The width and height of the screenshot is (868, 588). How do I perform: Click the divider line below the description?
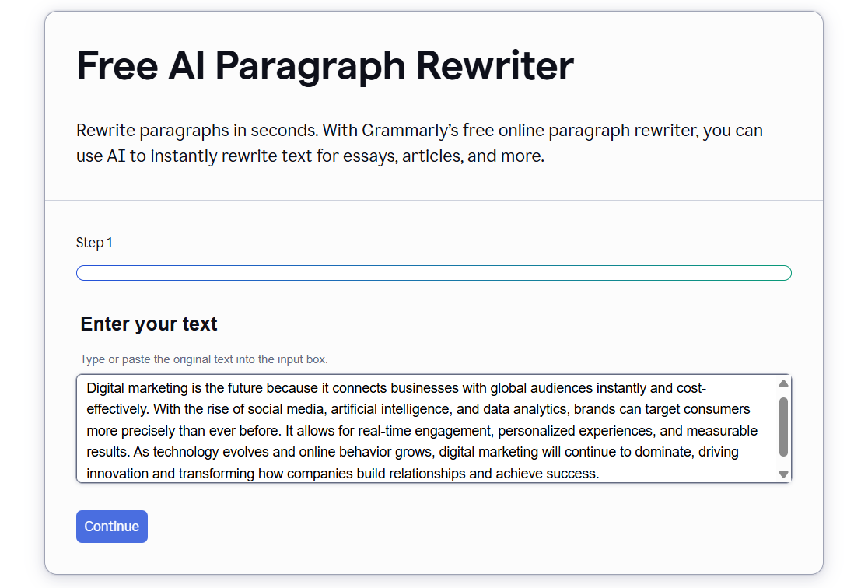tap(433, 199)
